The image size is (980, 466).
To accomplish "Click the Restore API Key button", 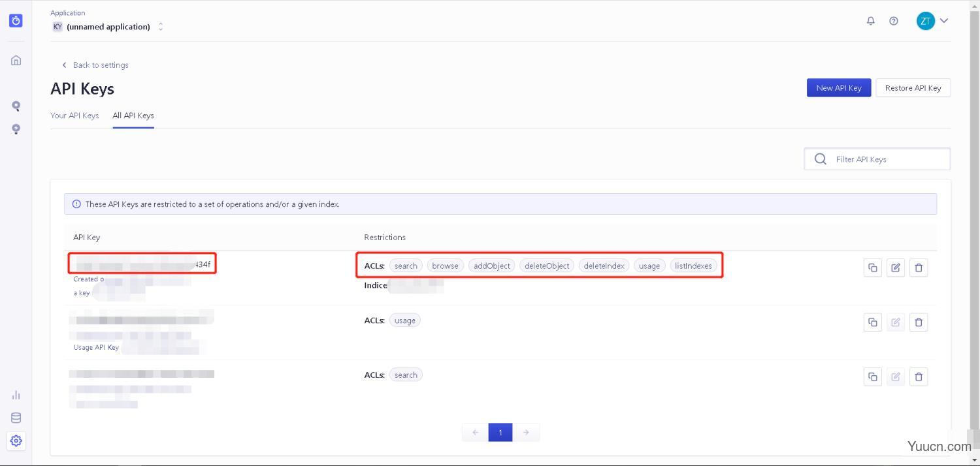I will (913, 88).
